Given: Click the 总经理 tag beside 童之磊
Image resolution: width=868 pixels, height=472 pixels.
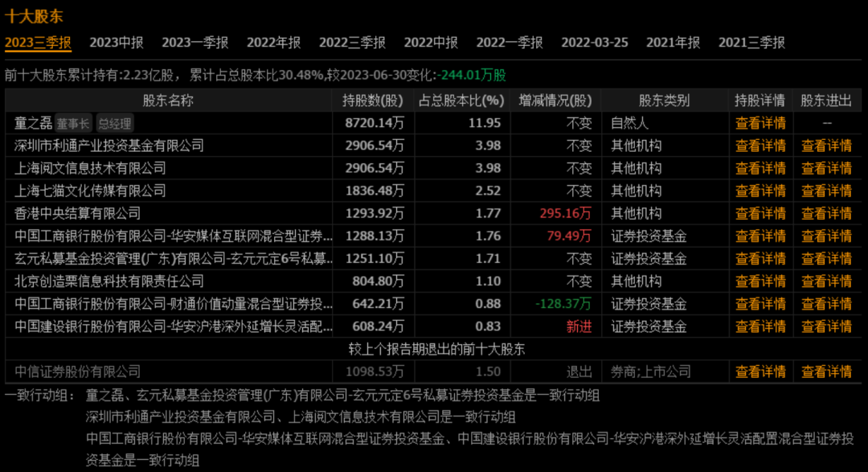Looking at the screenshot, I should pyautogui.click(x=115, y=124).
